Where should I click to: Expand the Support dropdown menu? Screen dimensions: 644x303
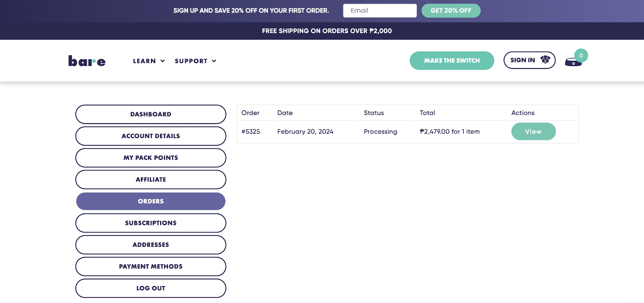click(x=195, y=61)
